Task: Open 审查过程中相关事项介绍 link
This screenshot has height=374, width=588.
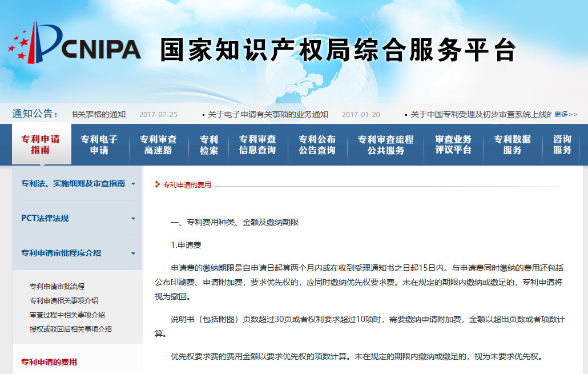Action: (67, 315)
